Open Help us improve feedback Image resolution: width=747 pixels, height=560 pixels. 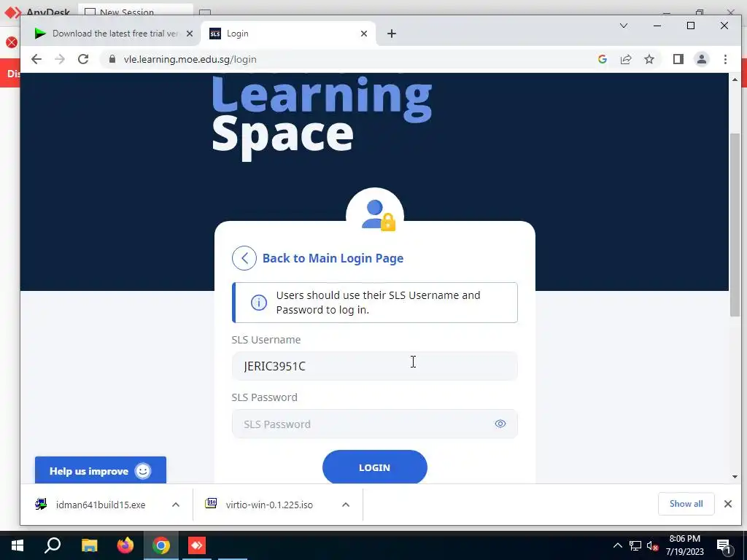coord(101,470)
